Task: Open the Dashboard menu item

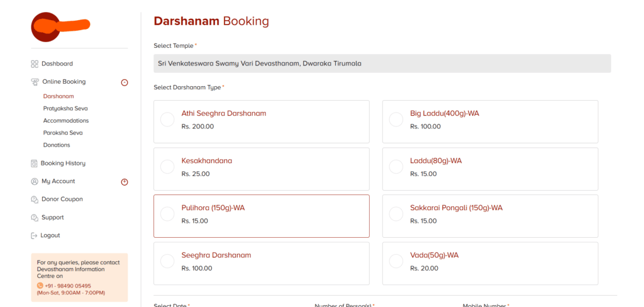Action: [57, 64]
